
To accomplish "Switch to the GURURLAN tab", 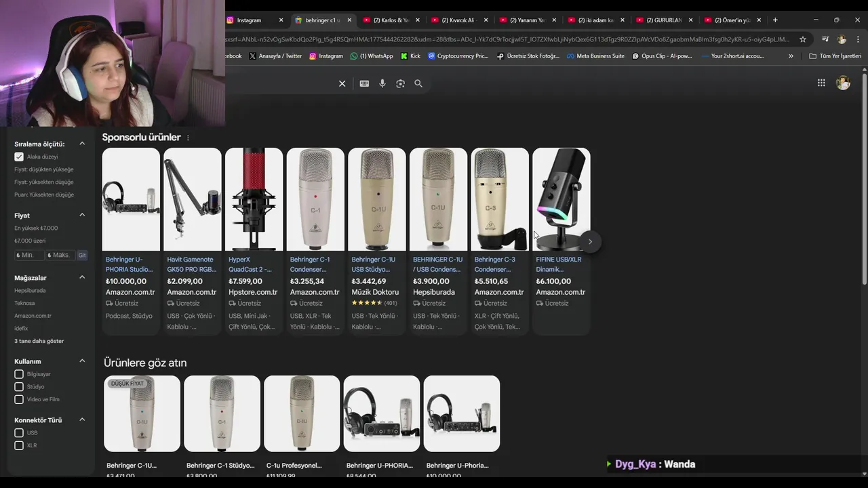I will pos(663,20).
